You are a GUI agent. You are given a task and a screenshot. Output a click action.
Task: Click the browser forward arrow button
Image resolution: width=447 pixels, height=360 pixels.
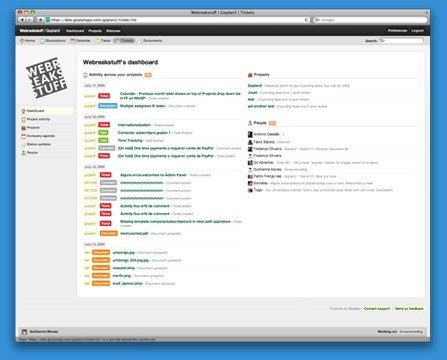[x=29, y=20]
